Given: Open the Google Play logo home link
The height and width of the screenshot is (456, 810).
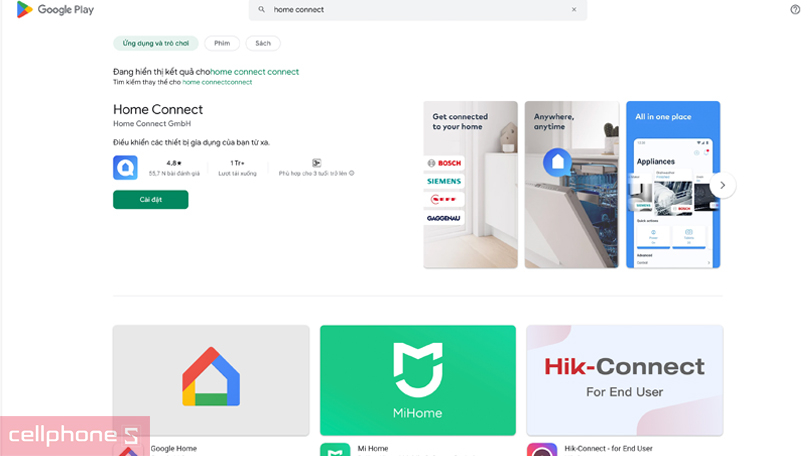Looking at the screenshot, I should click(x=55, y=9).
